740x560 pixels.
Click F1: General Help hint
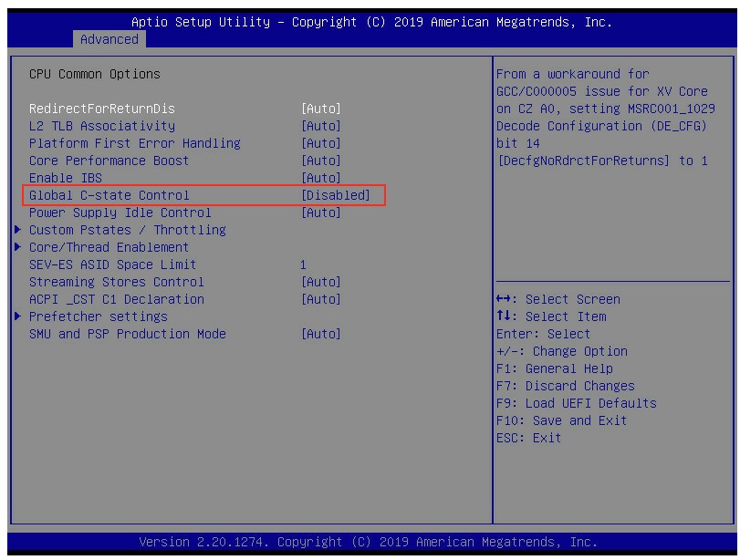pyautogui.click(x=555, y=368)
